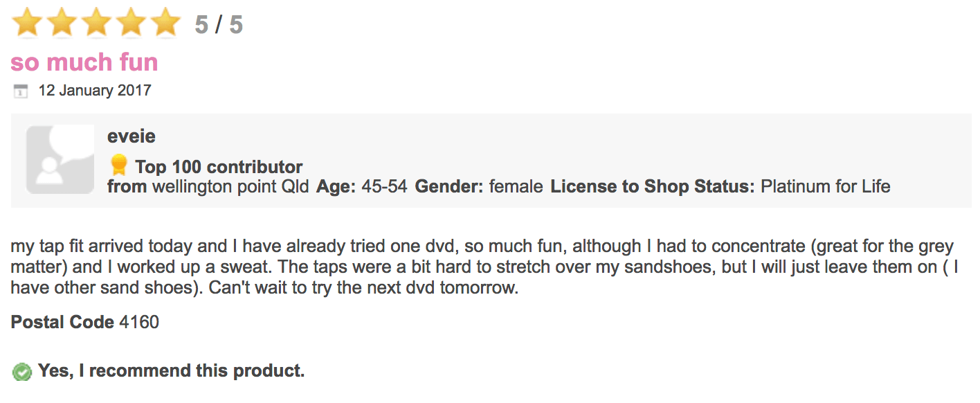Viewport: 980px width, 403px height.
Task: Click the Age 45-54 detail
Action: click(361, 186)
